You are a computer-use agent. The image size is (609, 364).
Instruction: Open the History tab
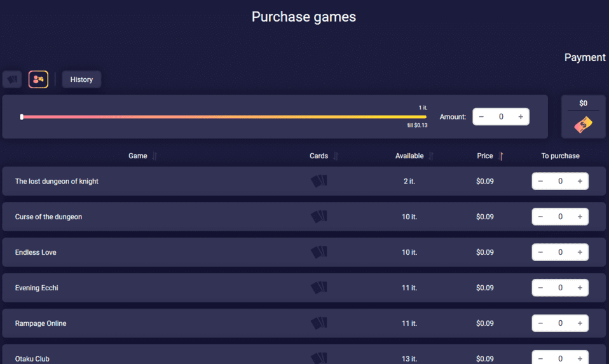[81, 79]
